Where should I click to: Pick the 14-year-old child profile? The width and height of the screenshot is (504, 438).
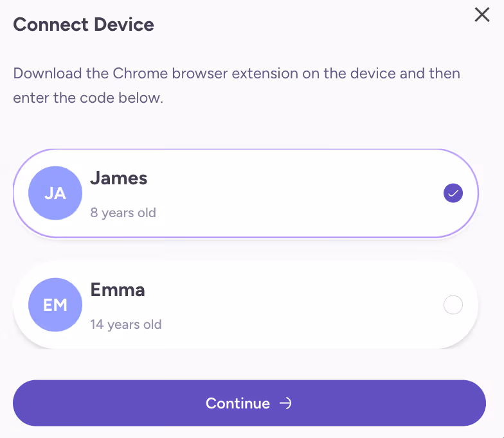click(246, 304)
